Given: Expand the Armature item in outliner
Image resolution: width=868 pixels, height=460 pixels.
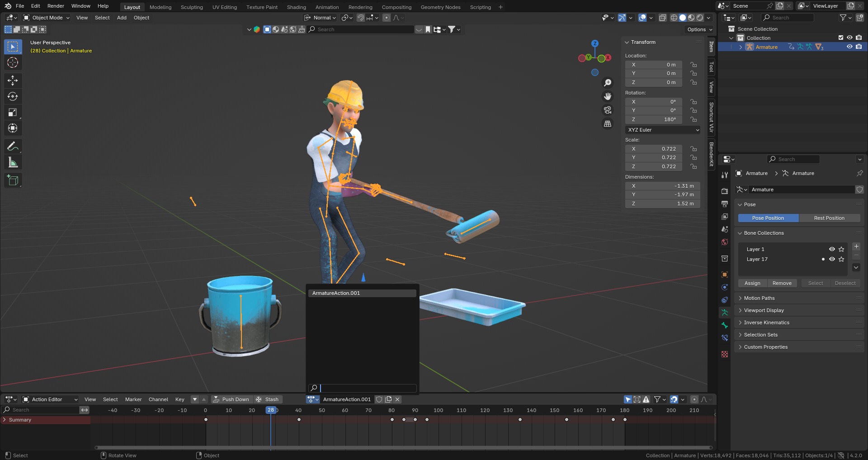Looking at the screenshot, I should (741, 47).
